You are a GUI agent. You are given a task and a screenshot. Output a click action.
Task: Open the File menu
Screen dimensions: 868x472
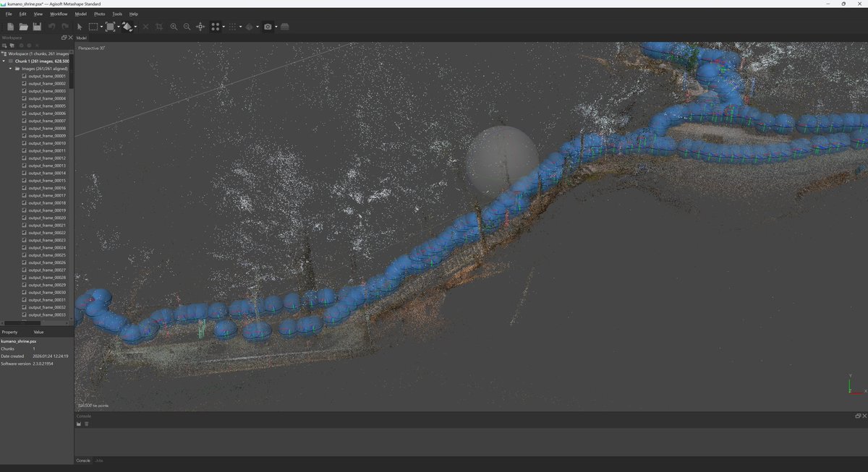pyautogui.click(x=9, y=14)
